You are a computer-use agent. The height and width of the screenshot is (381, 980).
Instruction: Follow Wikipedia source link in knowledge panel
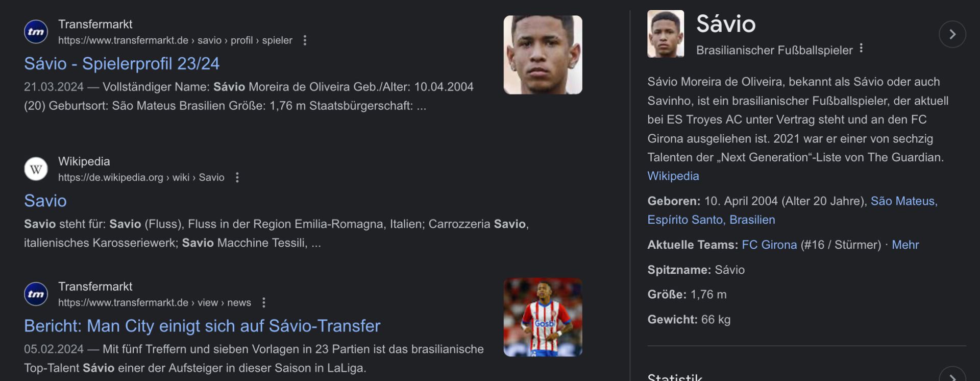[673, 176]
